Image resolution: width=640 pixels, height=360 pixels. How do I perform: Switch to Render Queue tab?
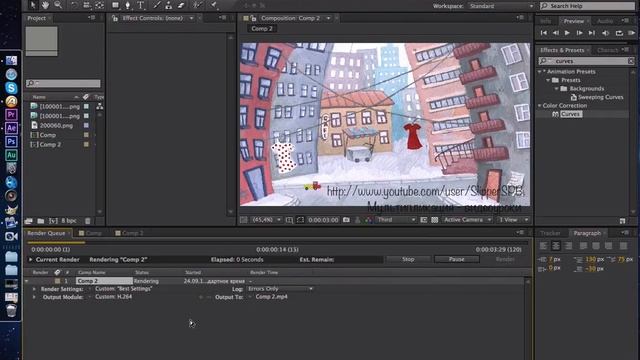click(x=46, y=233)
